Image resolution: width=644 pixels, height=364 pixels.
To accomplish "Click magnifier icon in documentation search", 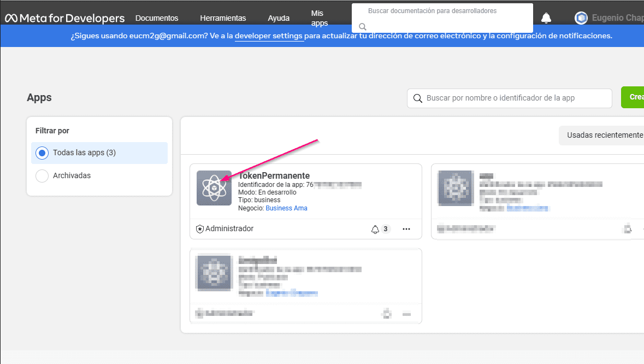I will click(x=362, y=26).
